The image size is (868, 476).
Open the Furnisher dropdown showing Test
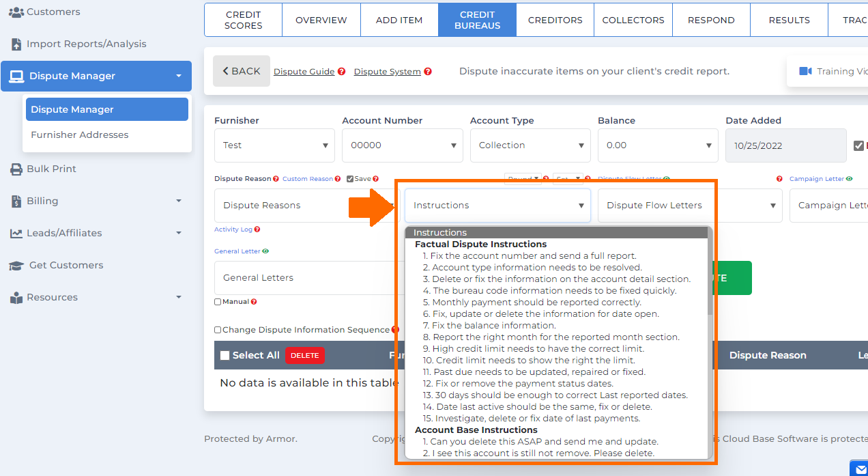click(x=274, y=145)
